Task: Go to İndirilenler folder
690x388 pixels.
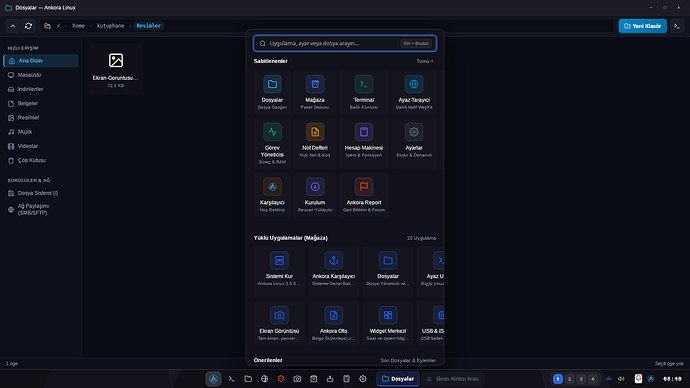Action: pyautogui.click(x=41, y=89)
